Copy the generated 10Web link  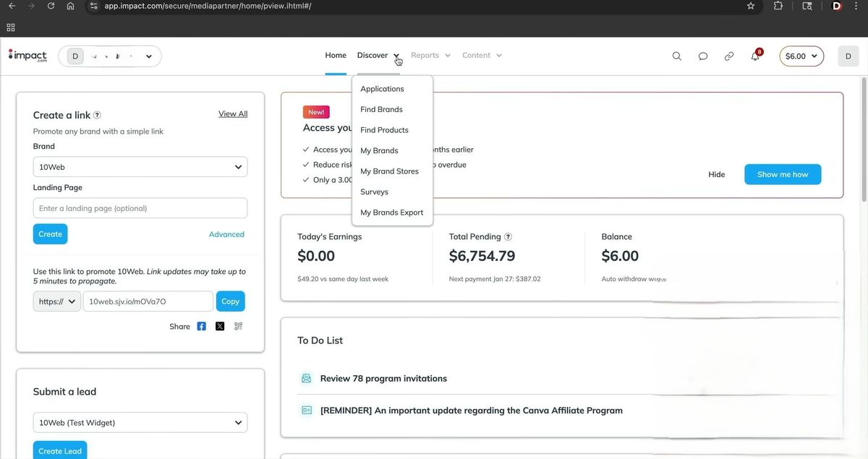pyautogui.click(x=230, y=301)
